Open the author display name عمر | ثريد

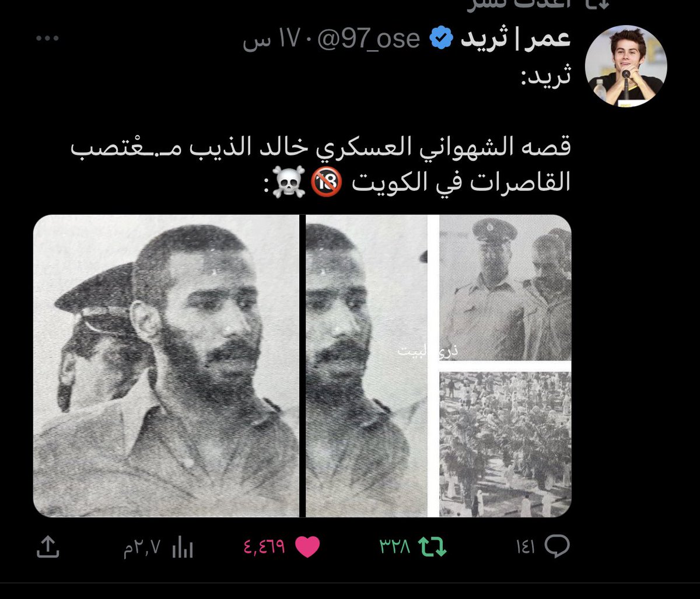click(516, 38)
